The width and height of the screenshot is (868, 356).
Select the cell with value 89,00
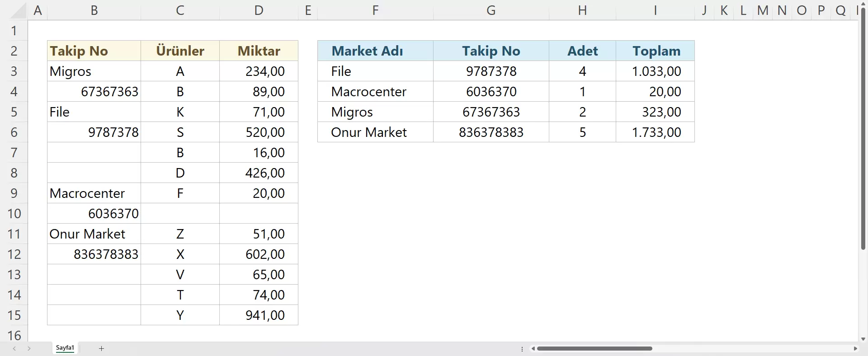(259, 91)
